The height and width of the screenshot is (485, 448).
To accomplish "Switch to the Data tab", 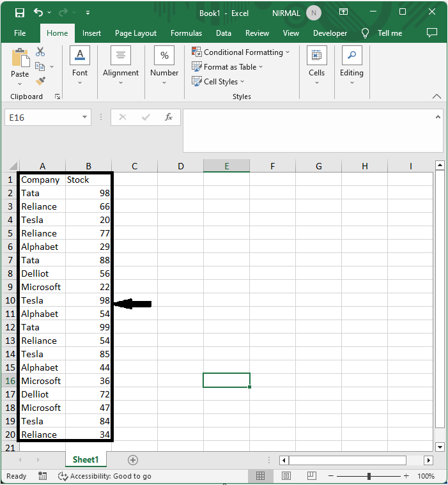I will pyautogui.click(x=224, y=33).
